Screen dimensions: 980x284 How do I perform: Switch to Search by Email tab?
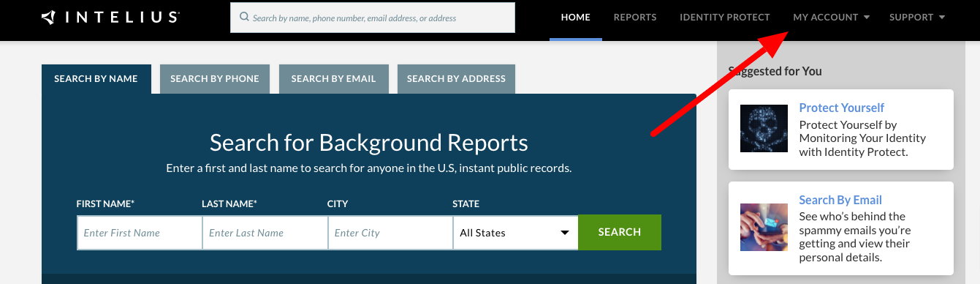333,79
